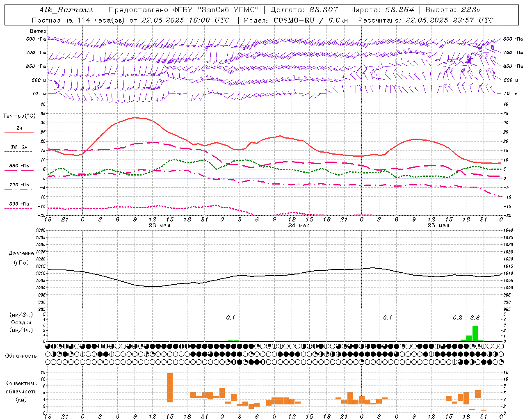
Task: Click the (мм/1ч.) precipitation unit label
Action: point(21,330)
